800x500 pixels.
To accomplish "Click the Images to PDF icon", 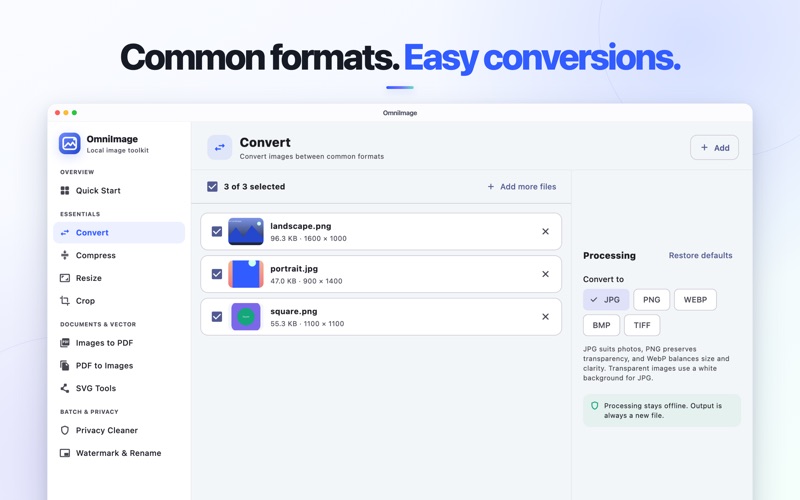I will pos(65,343).
